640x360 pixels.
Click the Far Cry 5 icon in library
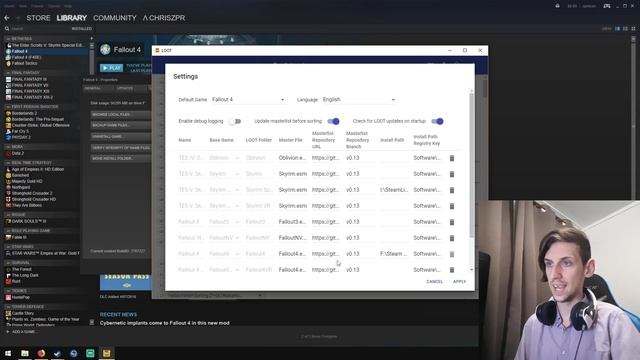[x=8, y=131]
